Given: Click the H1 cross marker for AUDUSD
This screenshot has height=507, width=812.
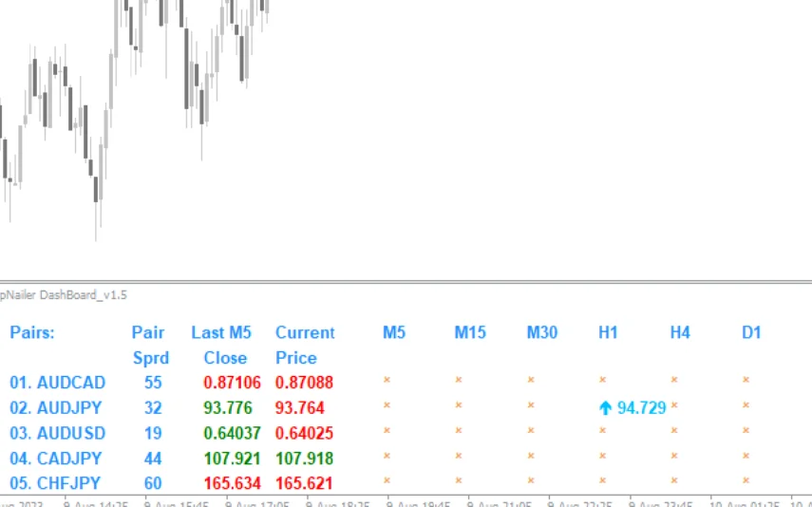Looking at the screenshot, I should pyautogui.click(x=602, y=430).
